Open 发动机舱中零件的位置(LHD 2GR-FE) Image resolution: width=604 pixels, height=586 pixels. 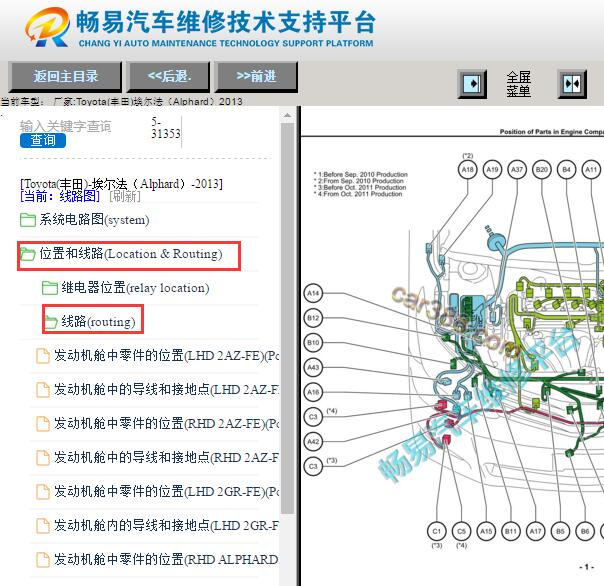point(166,491)
